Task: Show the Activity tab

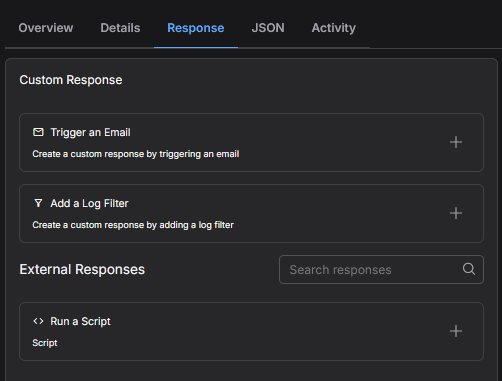Action: coord(334,28)
